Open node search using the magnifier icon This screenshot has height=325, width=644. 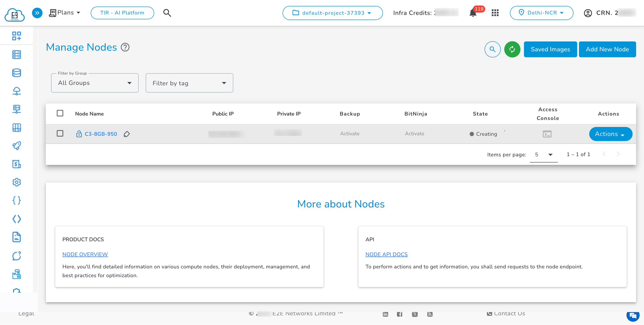coord(492,49)
